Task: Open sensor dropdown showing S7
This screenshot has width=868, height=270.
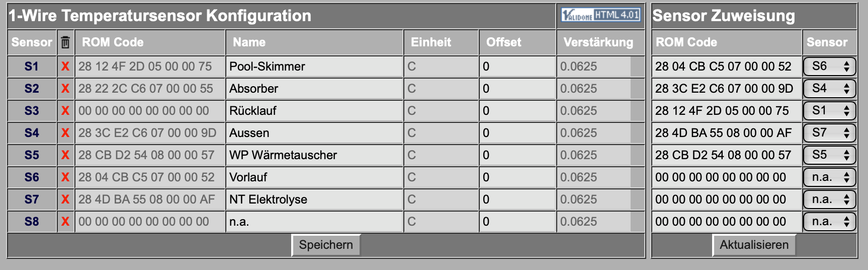Action: pos(830,133)
